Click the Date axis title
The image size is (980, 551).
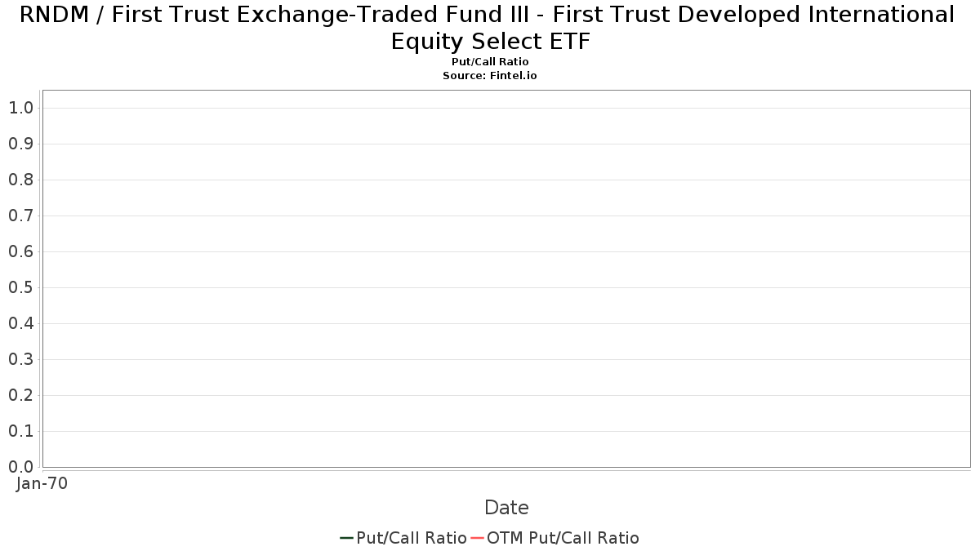(506, 508)
